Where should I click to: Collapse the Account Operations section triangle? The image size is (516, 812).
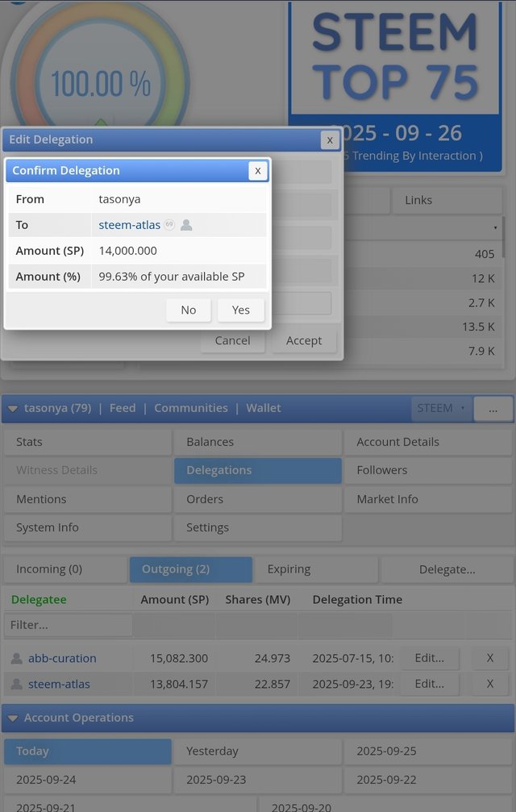(x=13, y=718)
